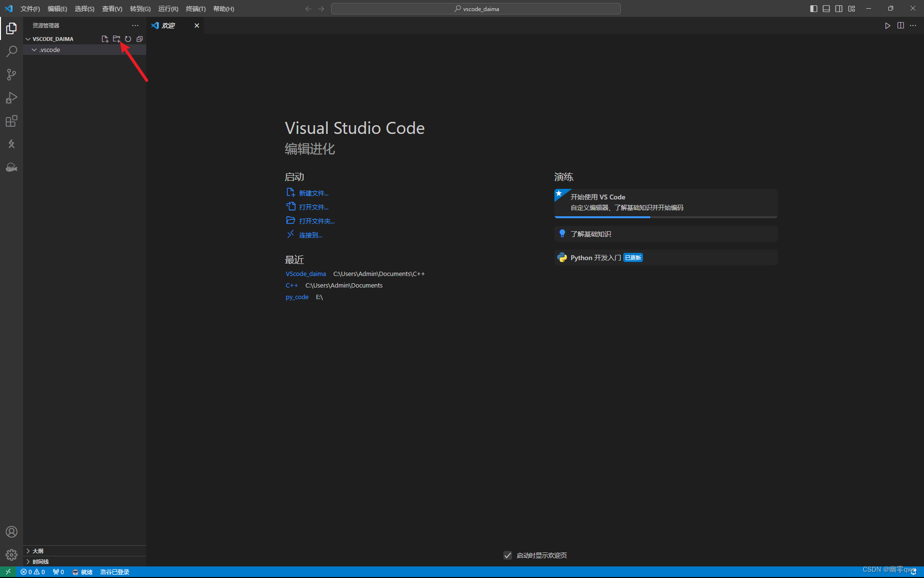Open the Luogu extension icon in activity bar
The width and height of the screenshot is (924, 578).
12,144
